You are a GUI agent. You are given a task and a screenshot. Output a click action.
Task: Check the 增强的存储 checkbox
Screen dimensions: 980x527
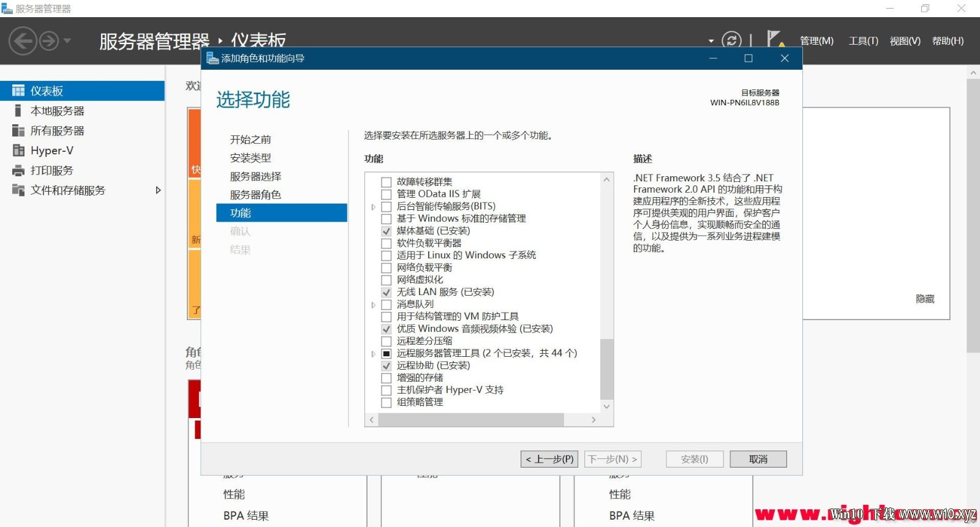[x=386, y=378]
